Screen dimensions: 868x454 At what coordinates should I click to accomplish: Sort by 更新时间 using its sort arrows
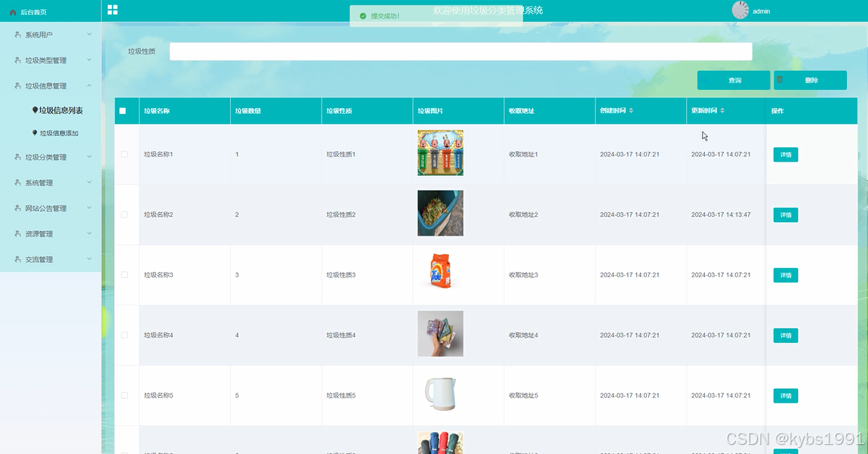click(722, 110)
